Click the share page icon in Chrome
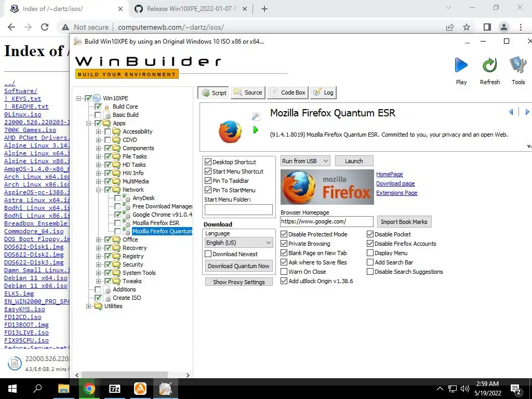 click(x=450, y=27)
